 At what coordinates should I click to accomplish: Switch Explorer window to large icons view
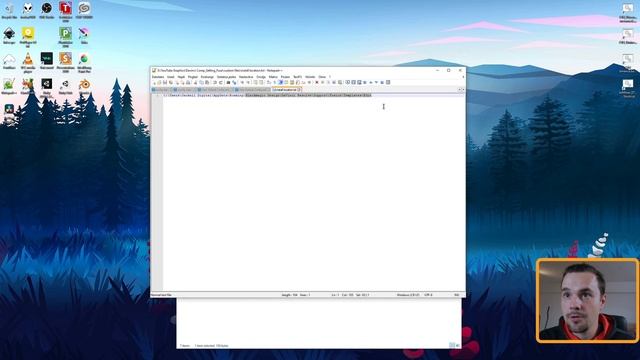pyautogui.click(x=458, y=345)
